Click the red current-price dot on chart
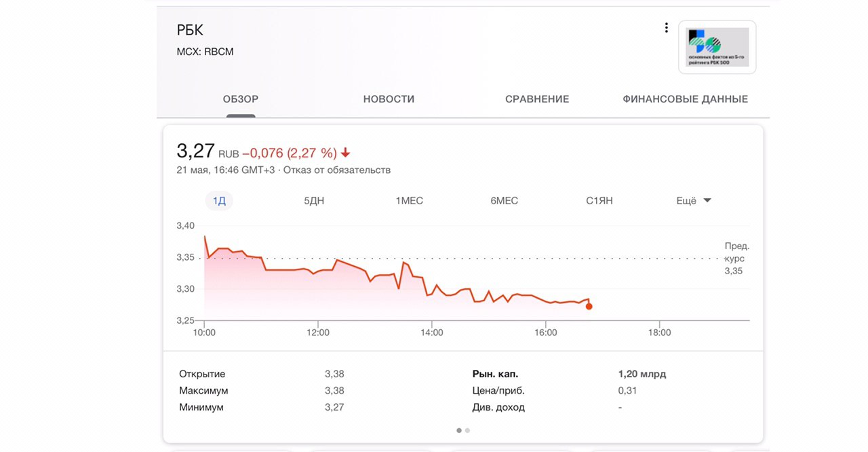 click(589, 307)
